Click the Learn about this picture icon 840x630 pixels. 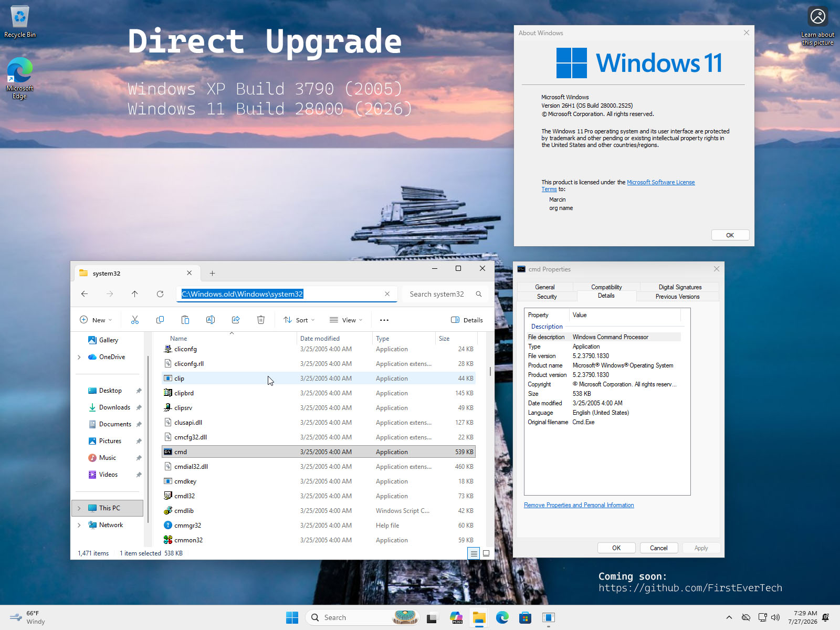[817, 26]
